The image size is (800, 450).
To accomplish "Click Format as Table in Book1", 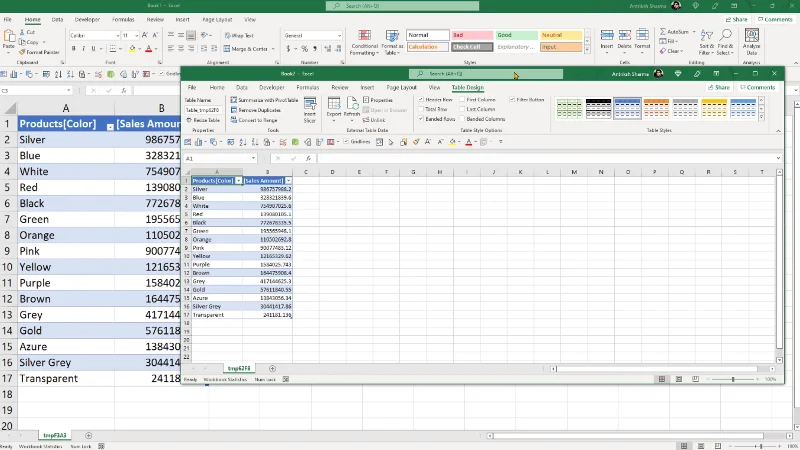I will tap(392, 42).
